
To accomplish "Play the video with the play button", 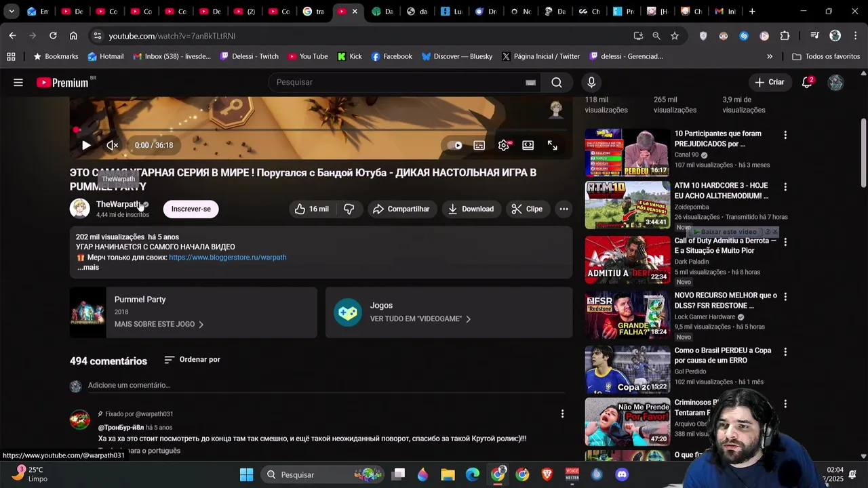I will tap(86, 145).
